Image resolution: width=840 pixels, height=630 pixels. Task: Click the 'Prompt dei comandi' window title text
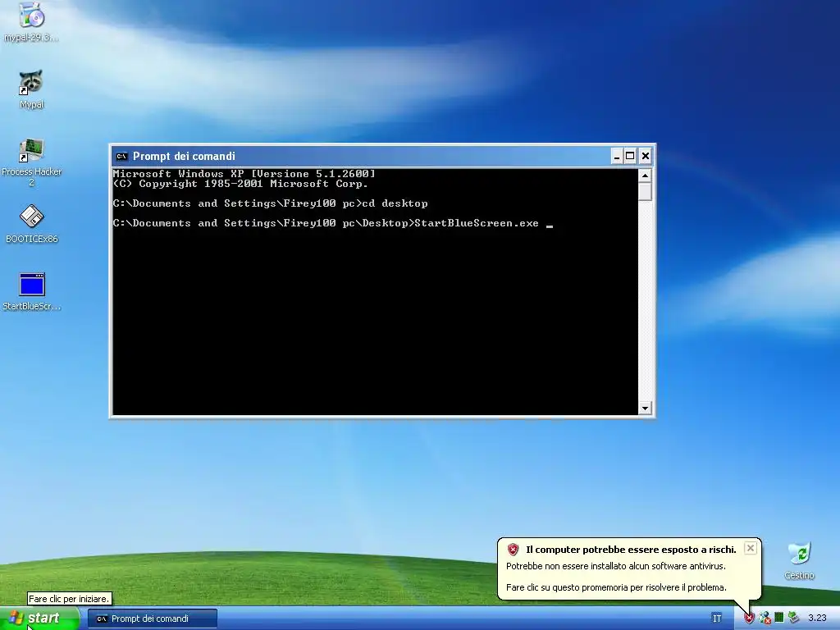[184, 157]
